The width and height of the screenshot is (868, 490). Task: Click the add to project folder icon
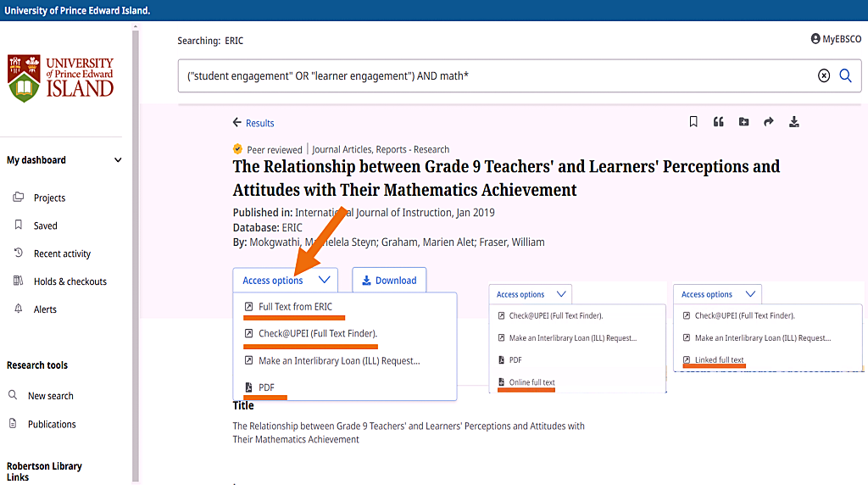click(x=743, y=122)
